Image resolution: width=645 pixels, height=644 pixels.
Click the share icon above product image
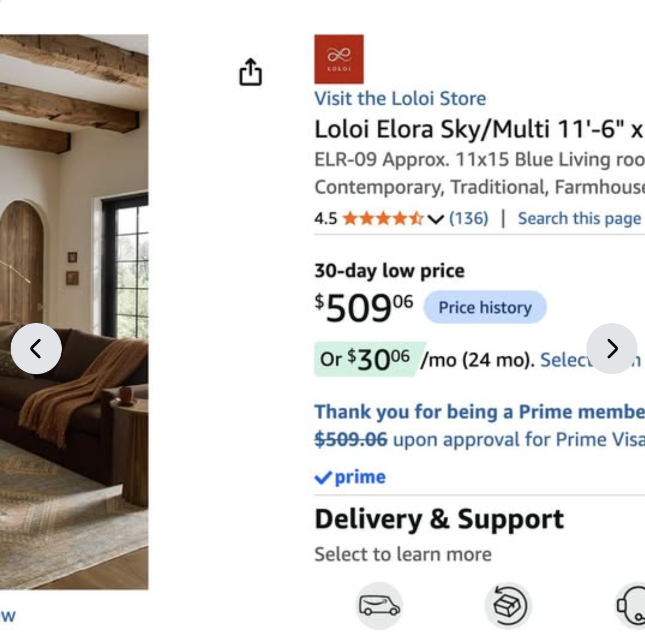click(250, 72)
